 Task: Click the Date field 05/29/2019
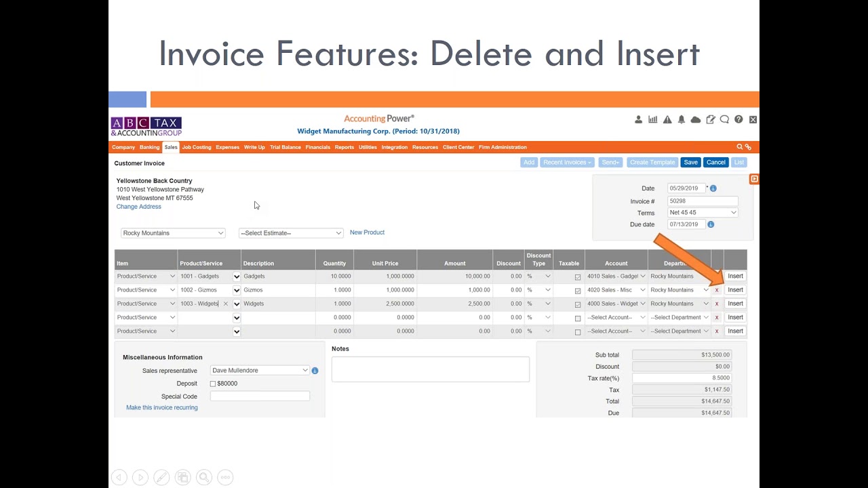click(686, 188)
